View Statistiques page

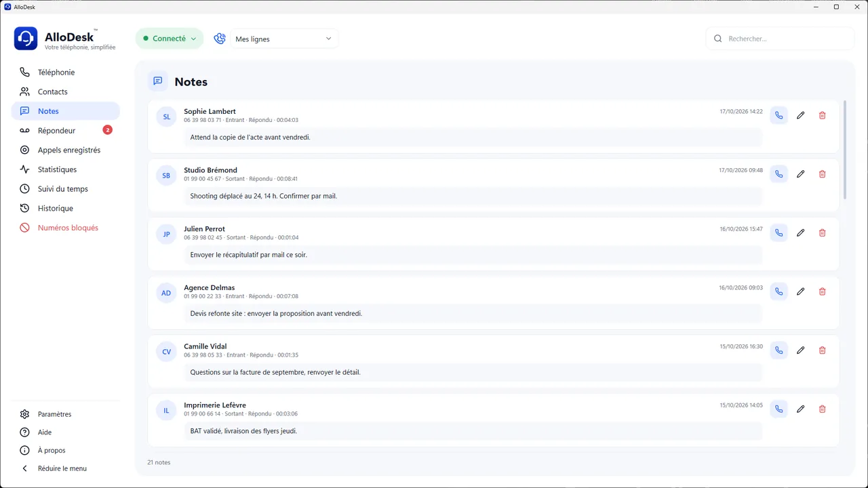[66, 169]
